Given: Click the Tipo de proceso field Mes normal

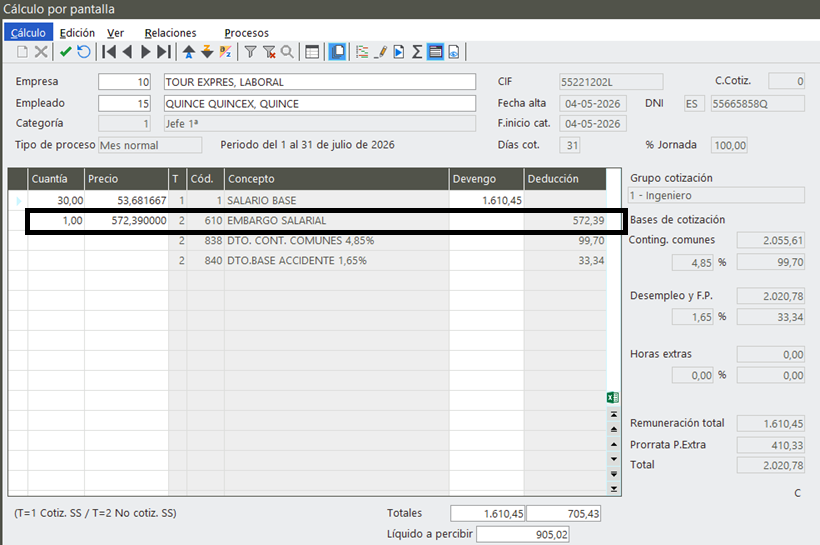Looking at the screenshot, I should (150, 145).
